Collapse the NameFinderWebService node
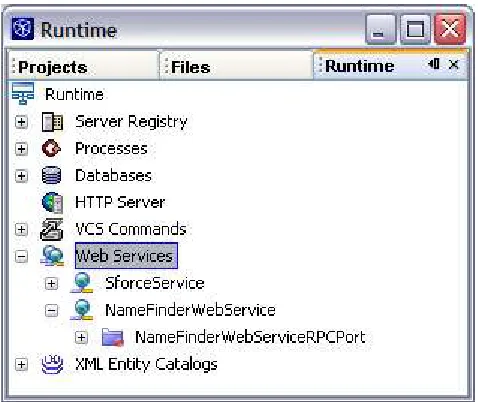The height and width of the screenshot is (402, 478). pyautogui.click(x=51, y=310)
